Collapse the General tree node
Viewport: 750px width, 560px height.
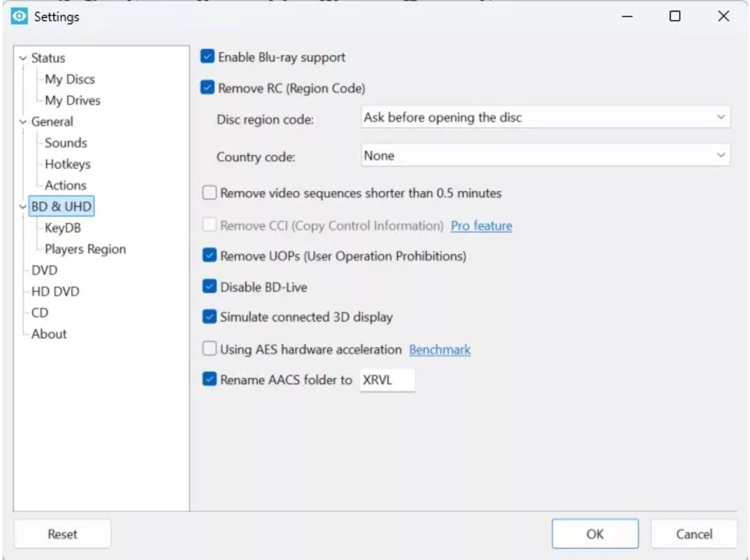pyautogui.click(x=23, y=122)
